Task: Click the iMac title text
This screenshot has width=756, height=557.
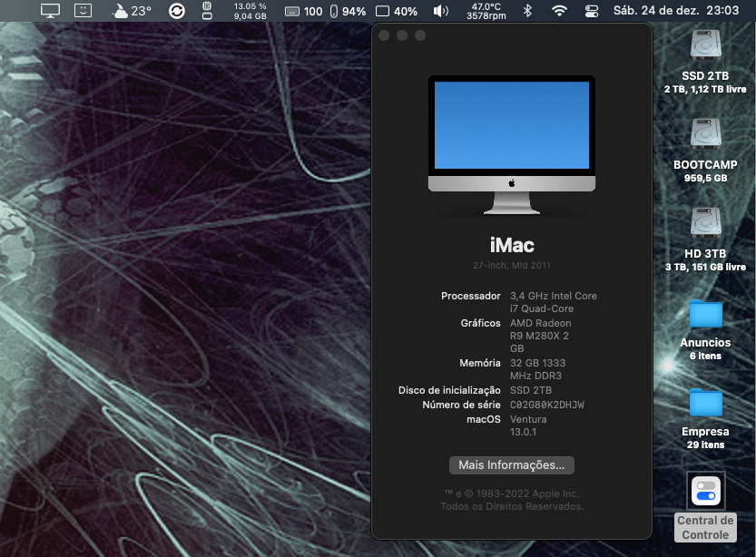Action: (x=512, y=245)
